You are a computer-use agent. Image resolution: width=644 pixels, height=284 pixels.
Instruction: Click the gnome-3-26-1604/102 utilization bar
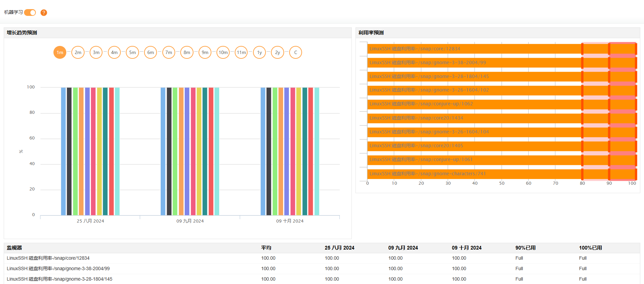coord(502,90)
